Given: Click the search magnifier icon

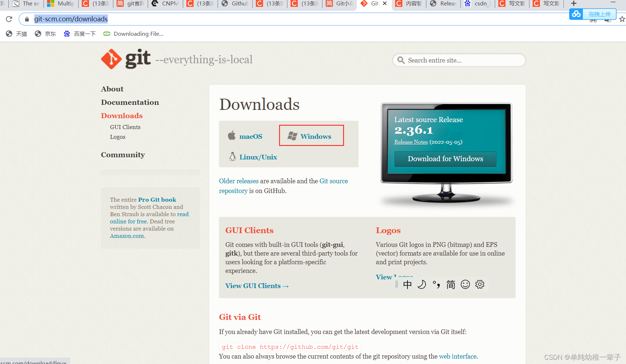Looking at the screenshot, I should pyautogui.click(x=401, y=60).
